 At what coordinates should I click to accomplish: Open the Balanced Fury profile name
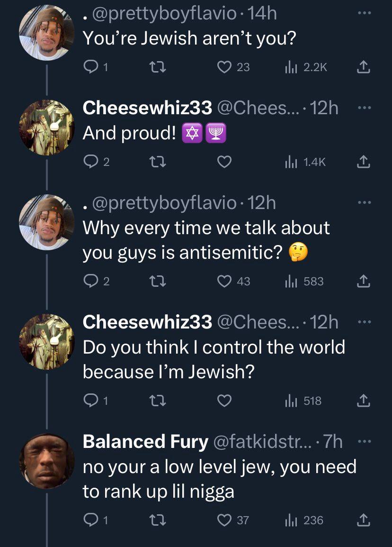click(145, 442)
